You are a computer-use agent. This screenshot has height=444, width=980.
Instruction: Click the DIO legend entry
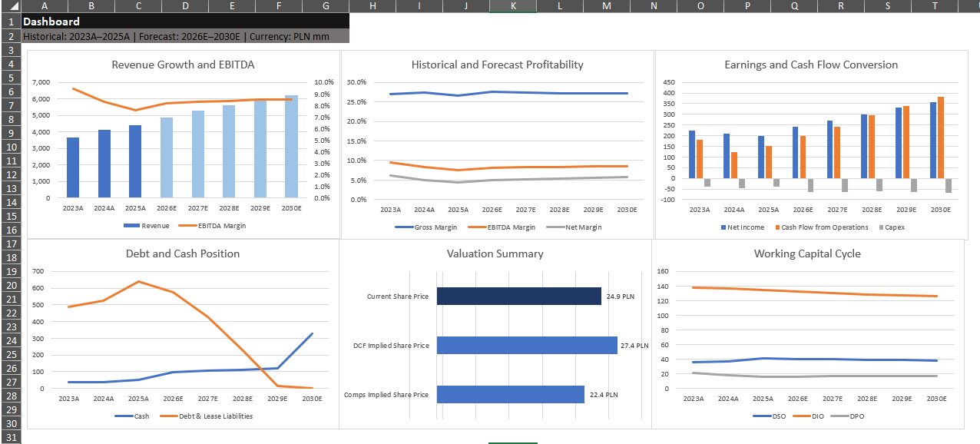[808, 416]
